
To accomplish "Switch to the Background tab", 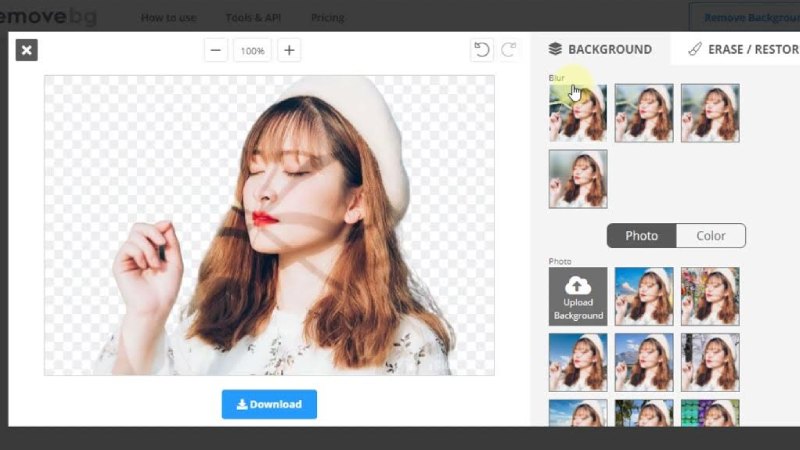I will (x=600, y=49).
